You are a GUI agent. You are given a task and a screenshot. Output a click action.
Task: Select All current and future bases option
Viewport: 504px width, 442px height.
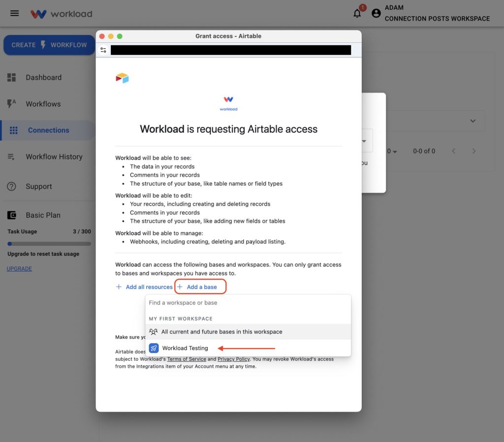tap(248, 331)
